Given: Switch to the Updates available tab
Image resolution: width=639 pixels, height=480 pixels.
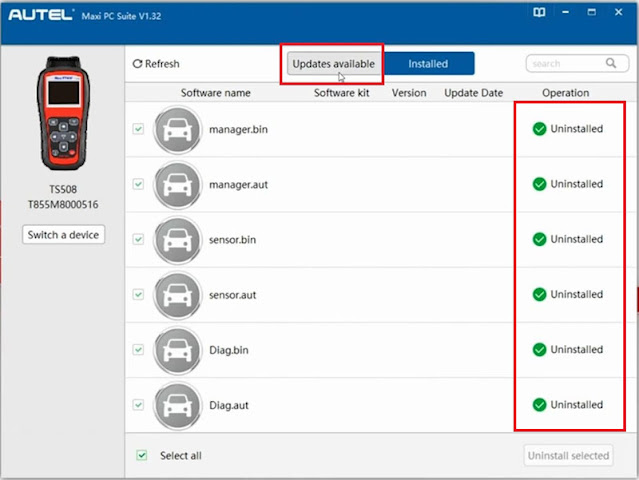Looking at the screenshot, I should point(333,64).
